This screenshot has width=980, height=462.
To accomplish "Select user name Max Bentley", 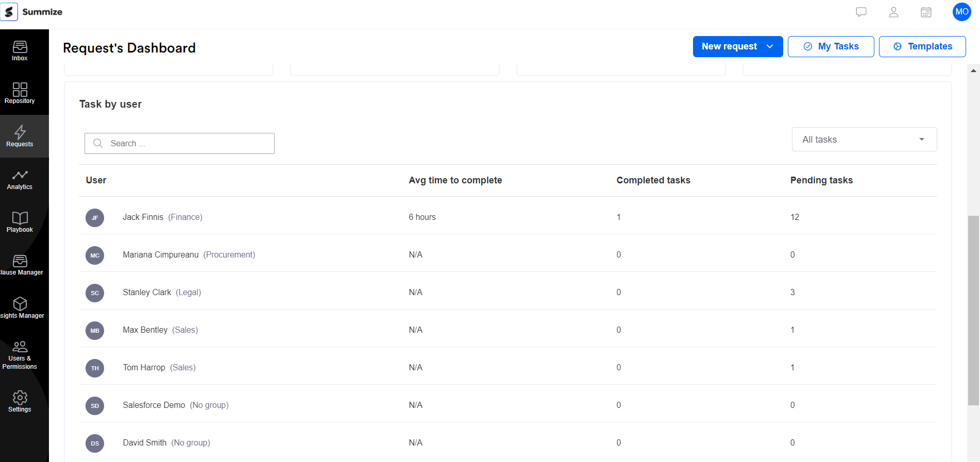I will [145, 330].
